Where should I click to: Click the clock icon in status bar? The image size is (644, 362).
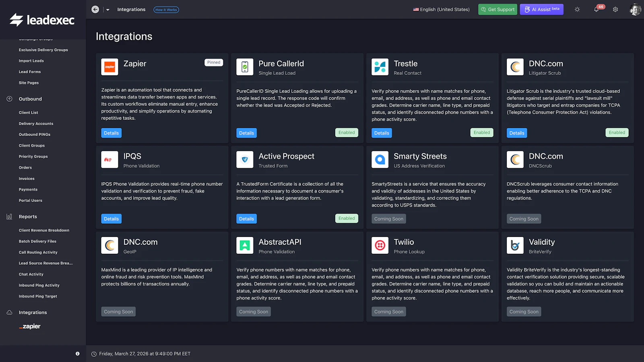(94, 354)
